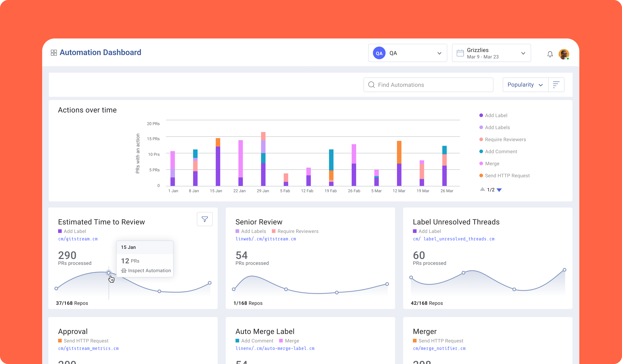
Task: Open the cm/merge_notifier.cm file link
Action: pos(439,348)
